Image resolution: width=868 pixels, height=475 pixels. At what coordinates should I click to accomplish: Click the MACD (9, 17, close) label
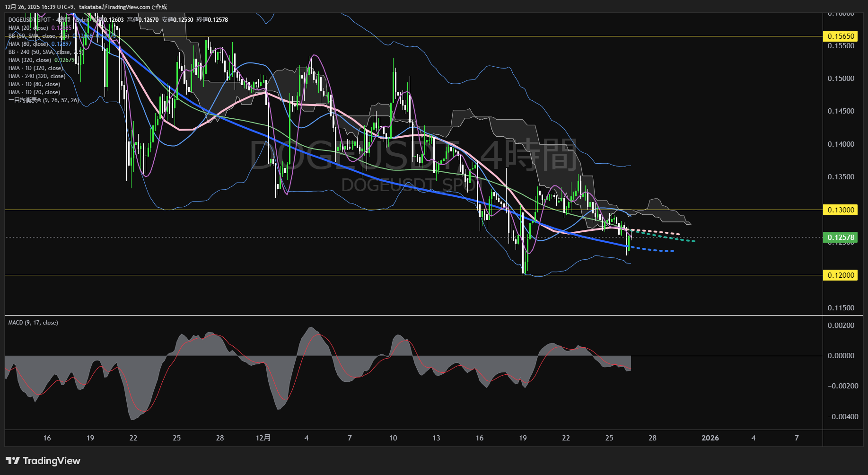pyautogui.click(x=33, y=323)
